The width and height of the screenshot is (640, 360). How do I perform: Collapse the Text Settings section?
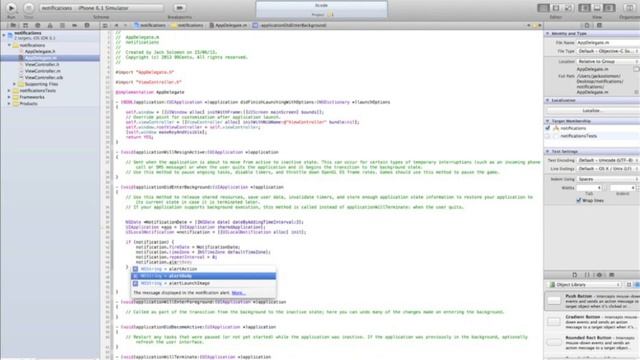548,151
